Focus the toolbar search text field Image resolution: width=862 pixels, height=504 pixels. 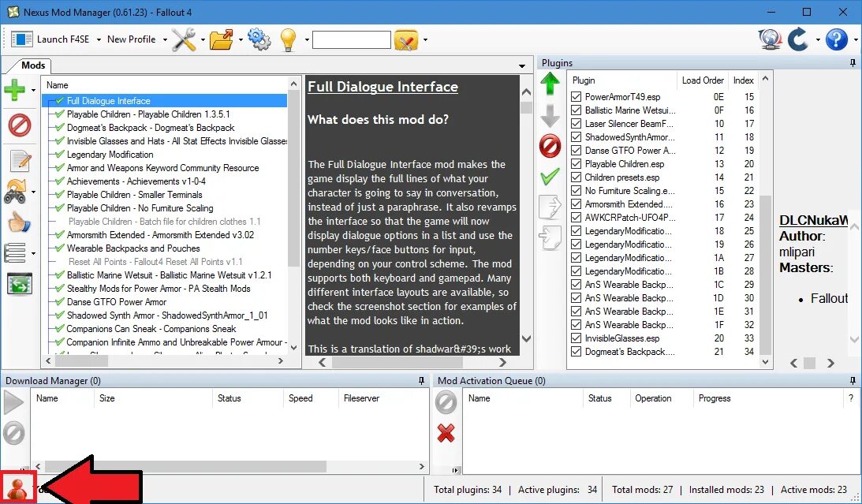point(352,39)
